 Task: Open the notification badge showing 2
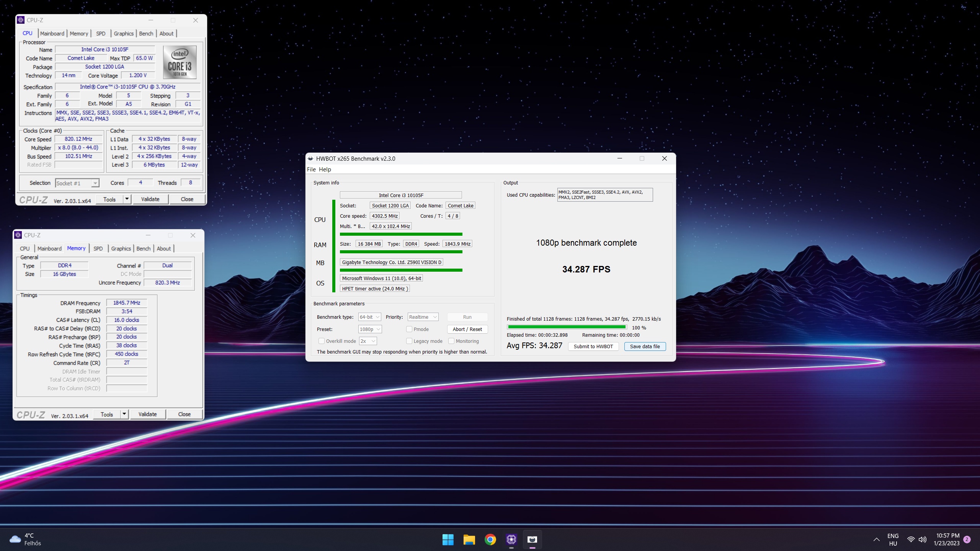[x=967, y=540]
